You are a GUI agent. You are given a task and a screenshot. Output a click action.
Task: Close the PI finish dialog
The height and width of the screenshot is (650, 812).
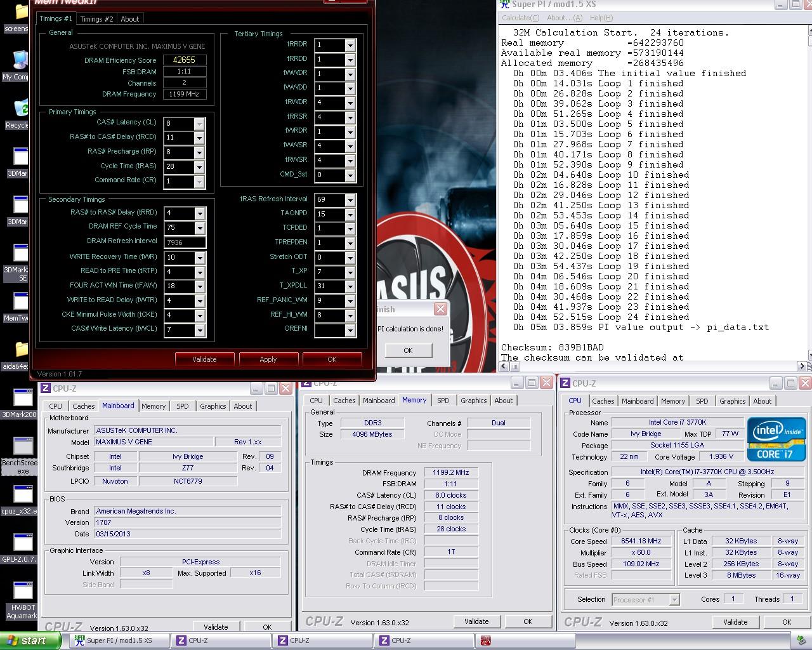pyautogui.click(x=440, y=309)
